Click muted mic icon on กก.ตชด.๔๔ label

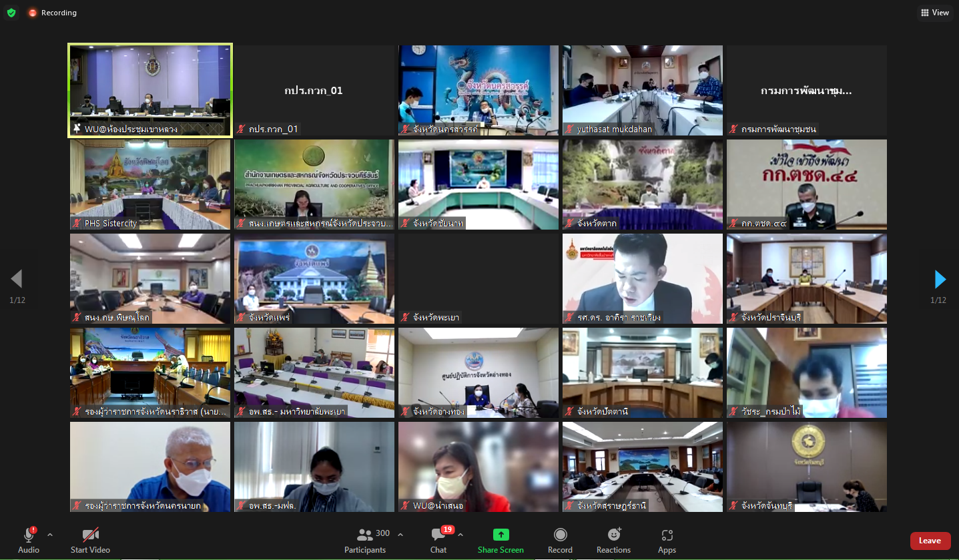pos(733,224)
